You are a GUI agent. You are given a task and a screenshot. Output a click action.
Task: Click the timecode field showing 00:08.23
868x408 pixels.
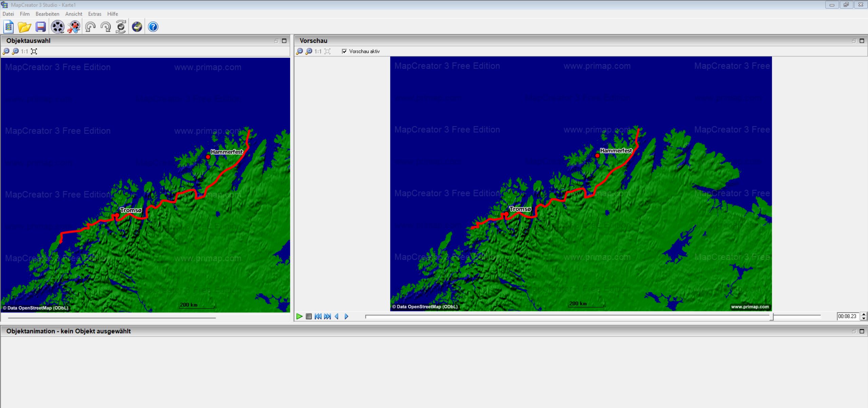(x=847, y=316)
